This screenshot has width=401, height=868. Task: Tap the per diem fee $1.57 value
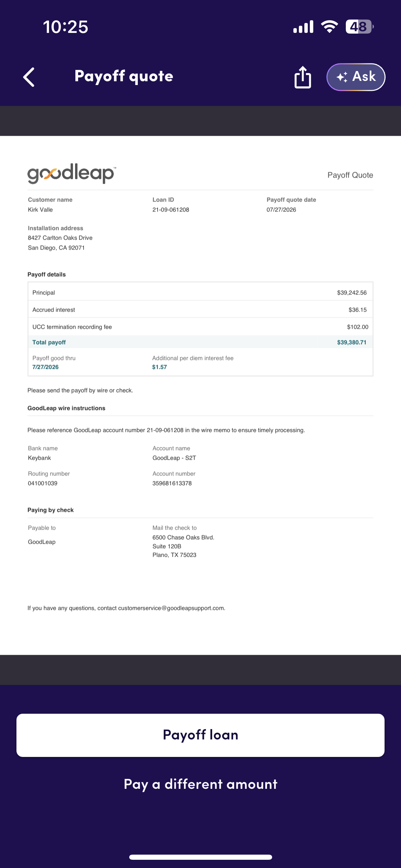159,367
